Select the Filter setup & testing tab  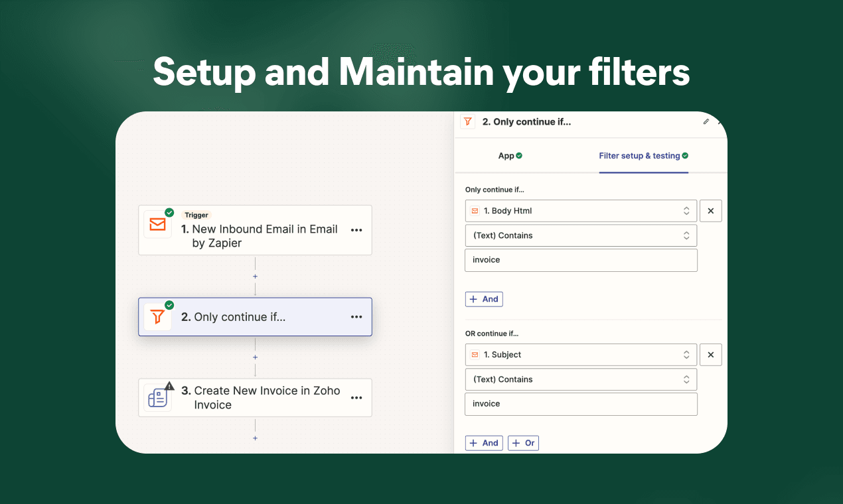point(643,156)
